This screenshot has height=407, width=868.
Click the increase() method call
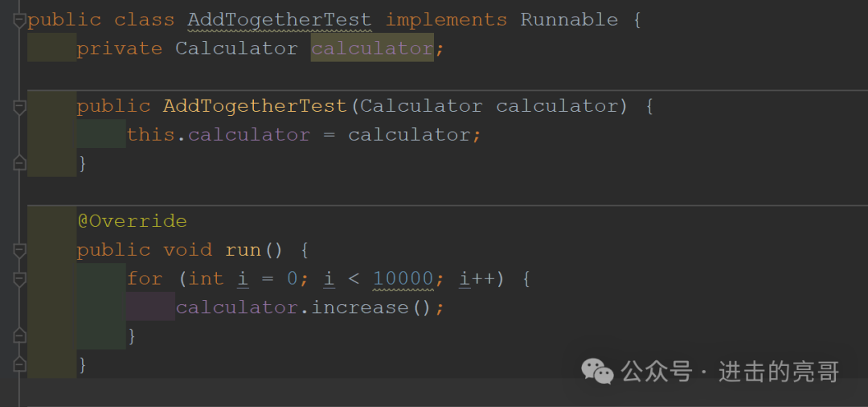pyautogui.click(x=359, y=308)
